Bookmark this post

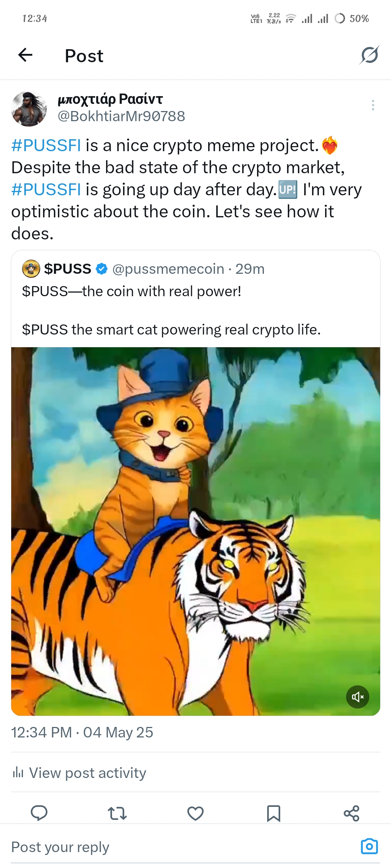coord(274,813)
